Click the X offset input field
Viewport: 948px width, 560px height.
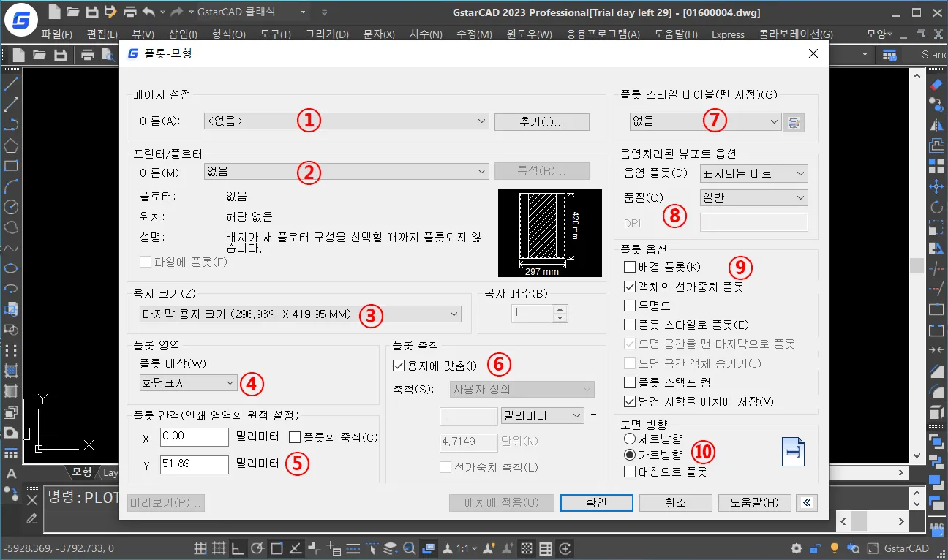click(195, 436)
